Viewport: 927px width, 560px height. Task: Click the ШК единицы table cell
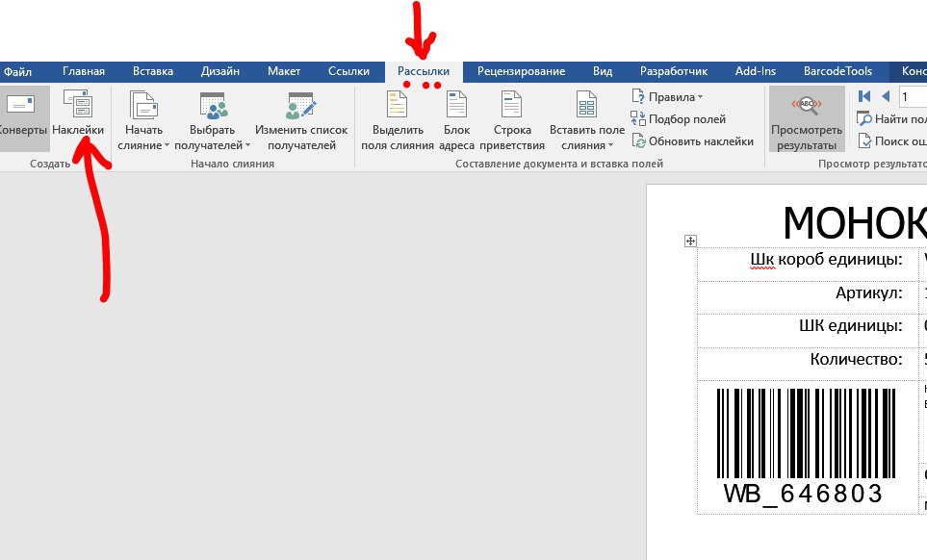[808, 330]
